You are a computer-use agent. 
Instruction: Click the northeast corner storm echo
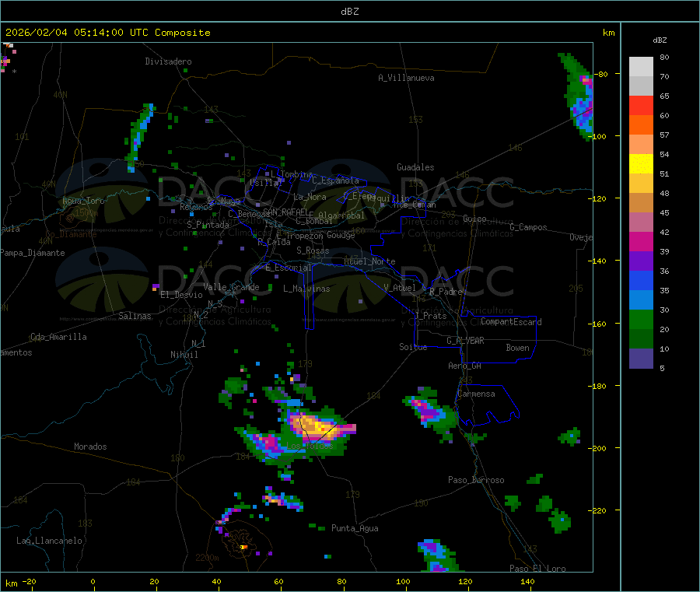coord(580,98)
